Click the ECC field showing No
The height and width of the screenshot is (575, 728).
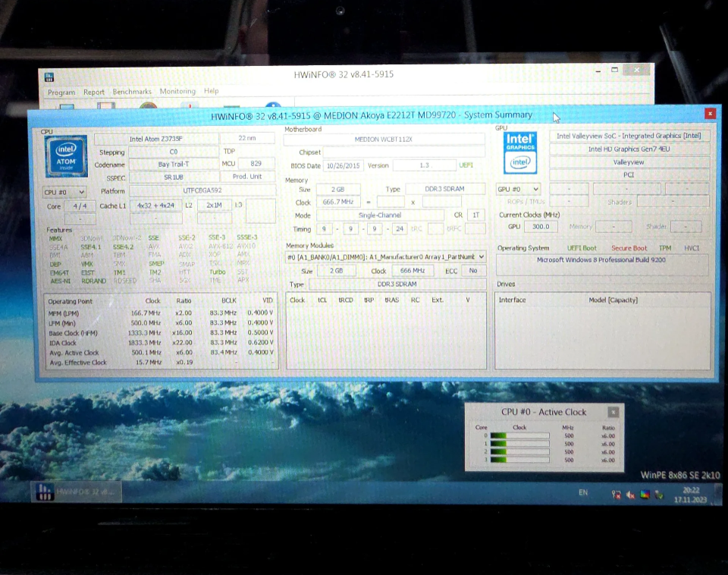click(x=473, y=270)
